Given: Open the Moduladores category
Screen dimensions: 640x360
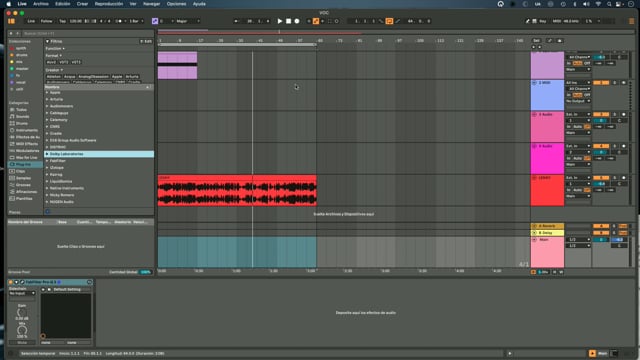Looking at the screenshot, I should (x=27, y=151).
